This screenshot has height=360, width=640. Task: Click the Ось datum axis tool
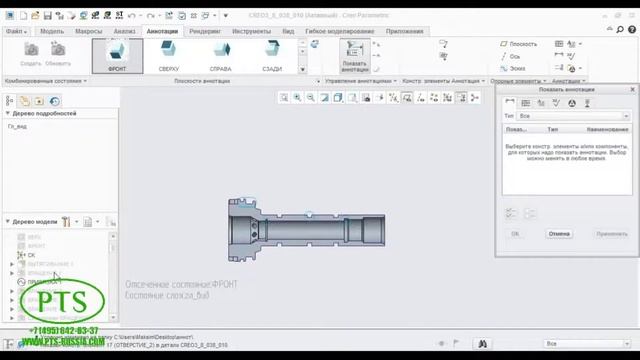(510, 56)
